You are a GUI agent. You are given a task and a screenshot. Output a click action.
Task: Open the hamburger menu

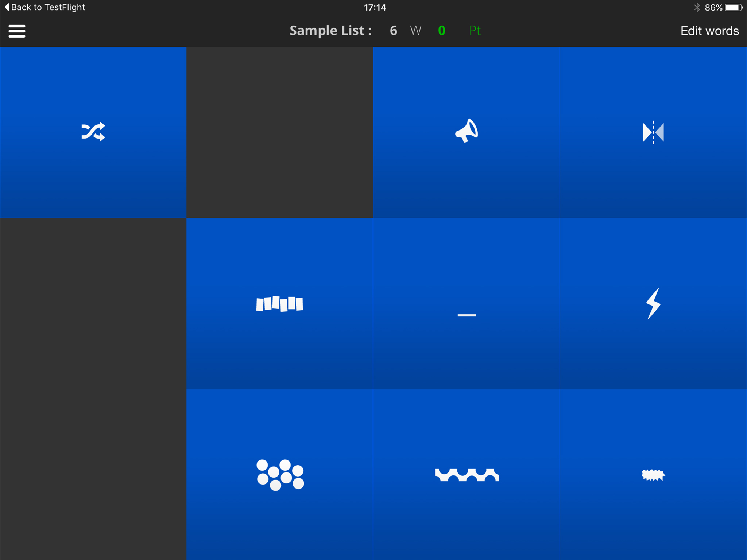[x=17, y=31]
